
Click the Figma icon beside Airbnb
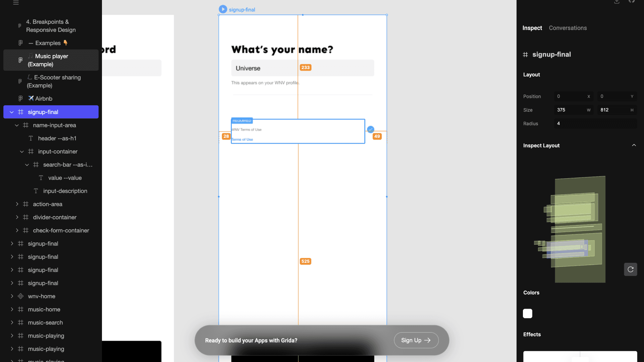(x=20, y=99)
